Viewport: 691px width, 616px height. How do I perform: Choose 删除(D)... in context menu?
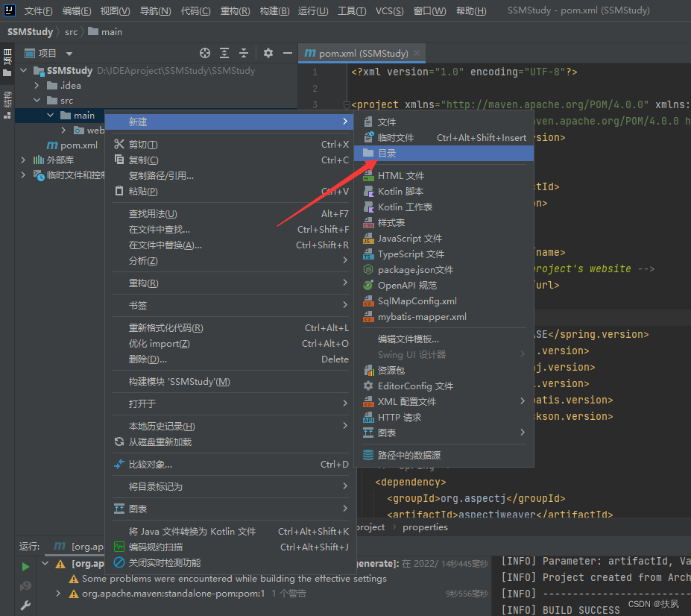point(229,359)
